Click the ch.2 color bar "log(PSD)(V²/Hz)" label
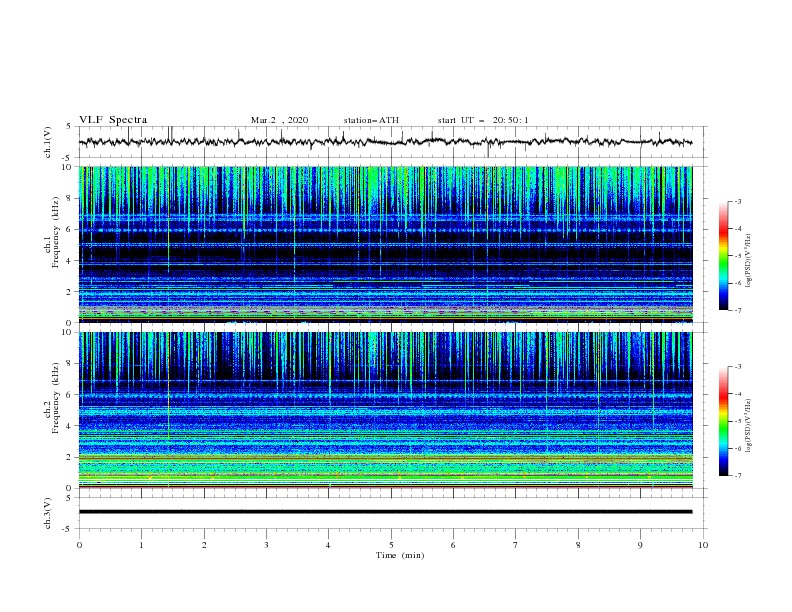 (749, 426)
